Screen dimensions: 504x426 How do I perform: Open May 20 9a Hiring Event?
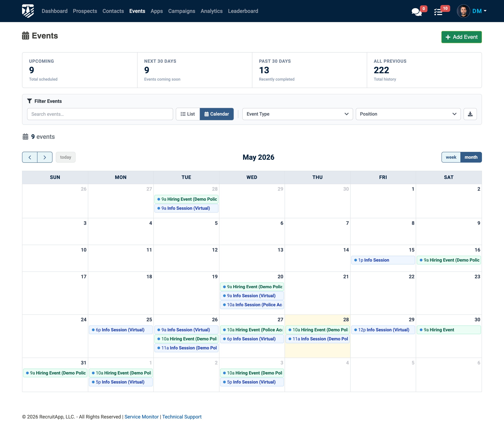252,287
